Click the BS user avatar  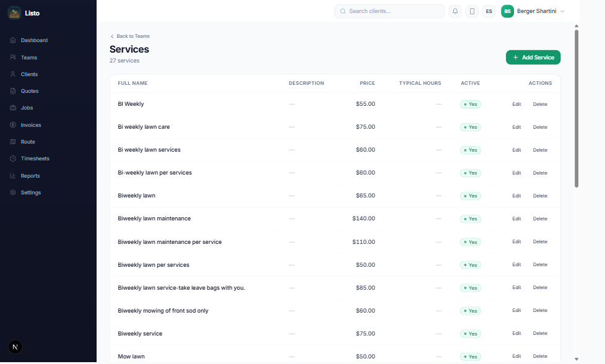point(507,11)
